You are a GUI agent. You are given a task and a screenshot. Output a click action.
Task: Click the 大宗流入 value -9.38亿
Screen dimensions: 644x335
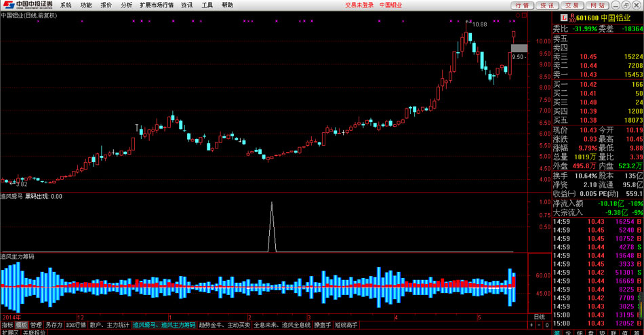[x=616, y=212]
